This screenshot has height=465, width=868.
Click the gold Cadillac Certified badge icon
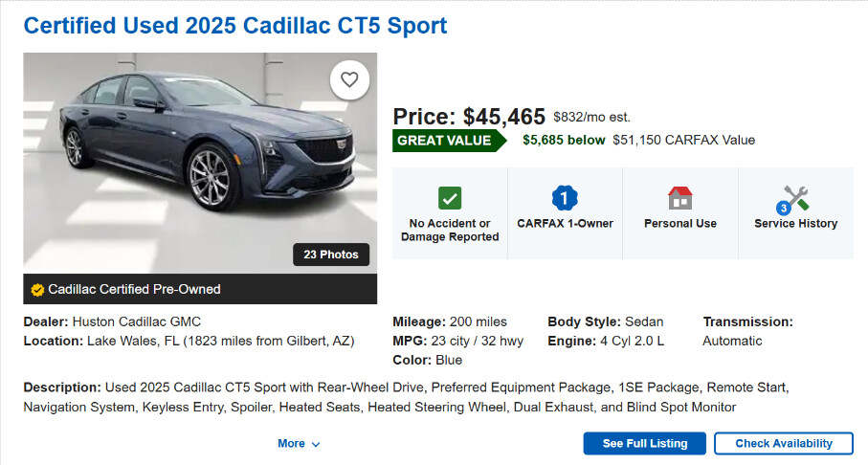tap(37, 289)
